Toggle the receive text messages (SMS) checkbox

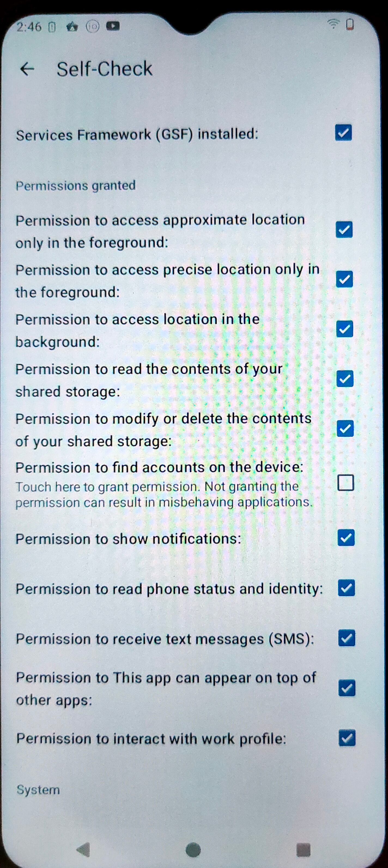pyautogui.click(x=347, y=638)
